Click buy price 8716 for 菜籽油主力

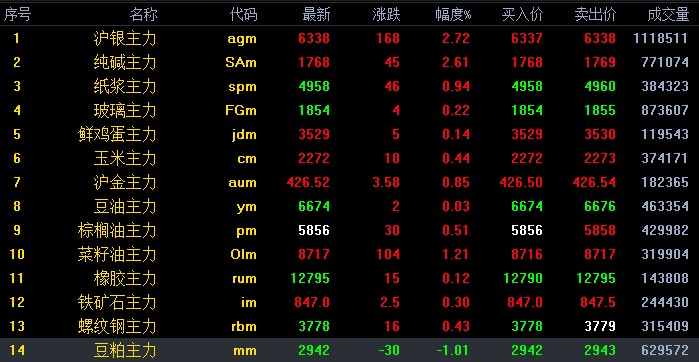(x=527, y=255)
